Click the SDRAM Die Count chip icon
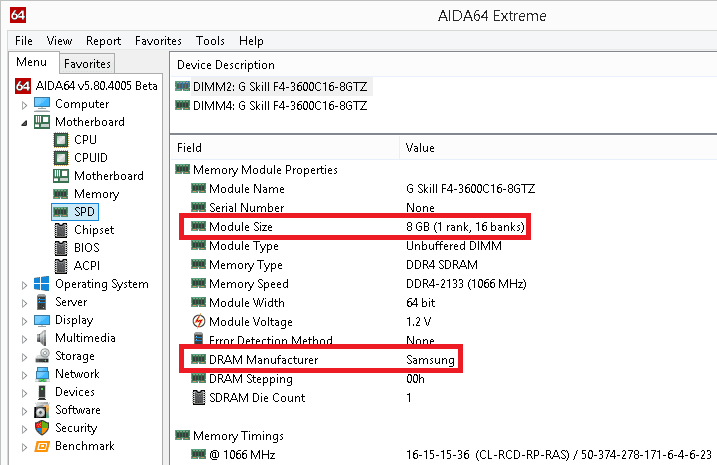This screenshot has height=465, width=717. point(198,397)
